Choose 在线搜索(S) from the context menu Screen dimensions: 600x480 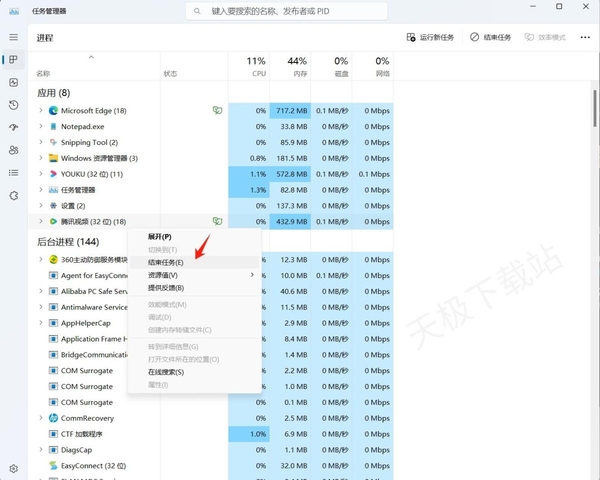pyautogui.click(x=166, y=371)
